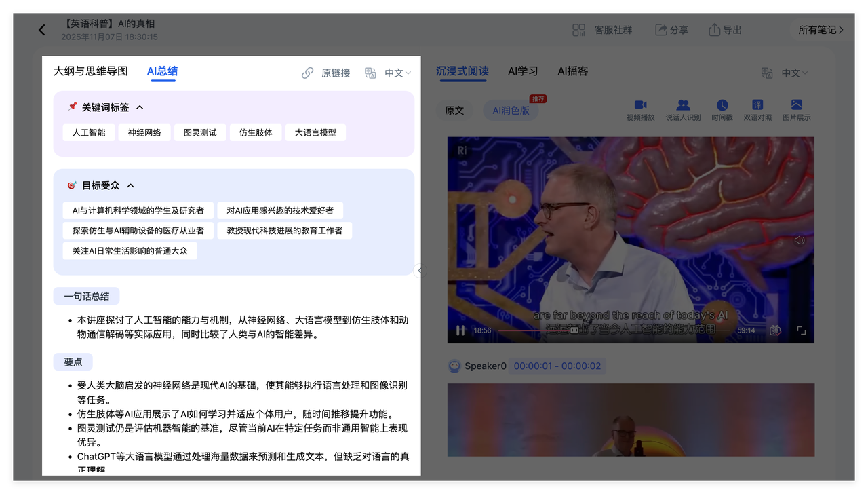Image resolution: width=868 pixels, height=494 pixels.
Task: Click the video progress bar
Action: 610,330
